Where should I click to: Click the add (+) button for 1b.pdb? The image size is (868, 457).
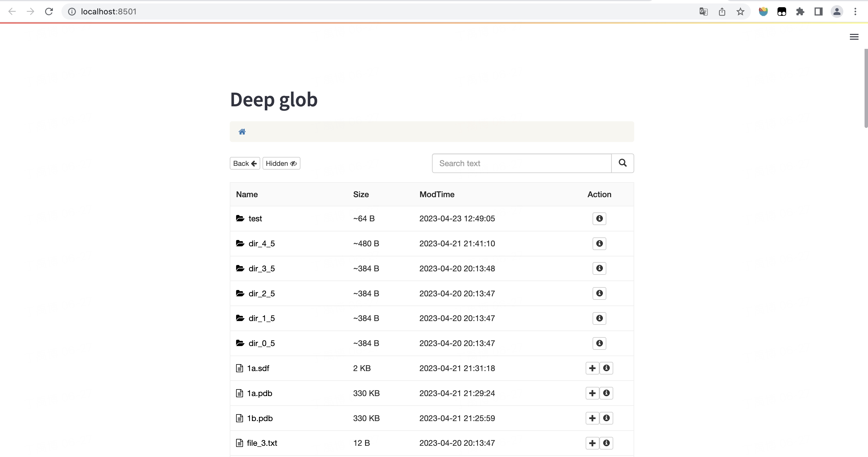click(593, 418)
